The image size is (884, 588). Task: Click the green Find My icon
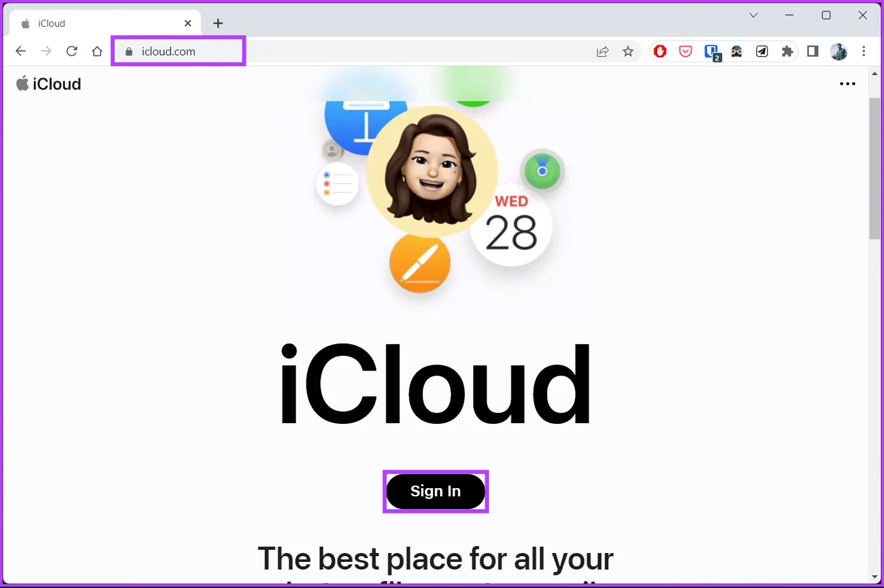(x=542, y=171)
